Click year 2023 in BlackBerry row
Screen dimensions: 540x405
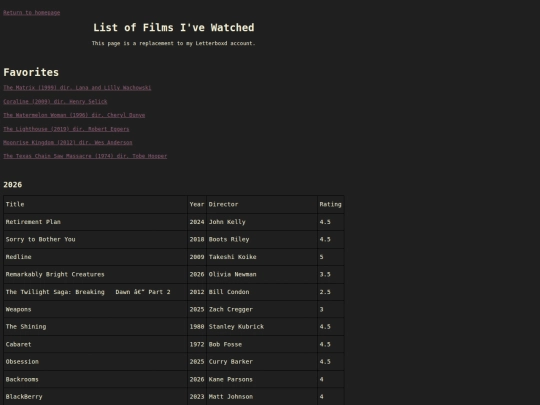point(197,397)
